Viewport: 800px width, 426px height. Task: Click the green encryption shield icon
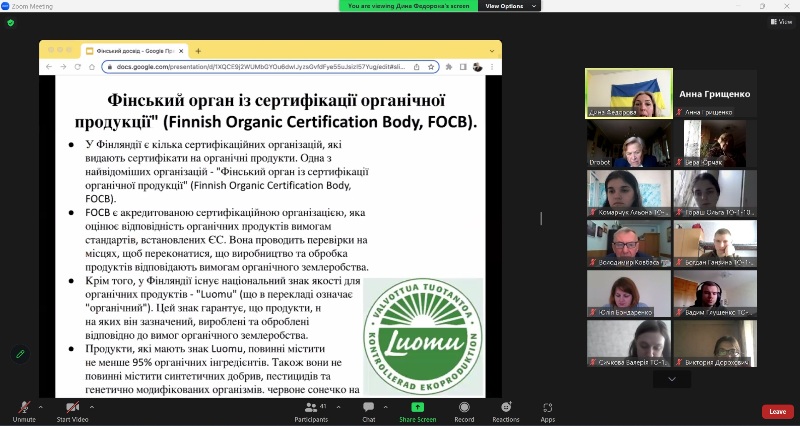(x=11, y=22)
